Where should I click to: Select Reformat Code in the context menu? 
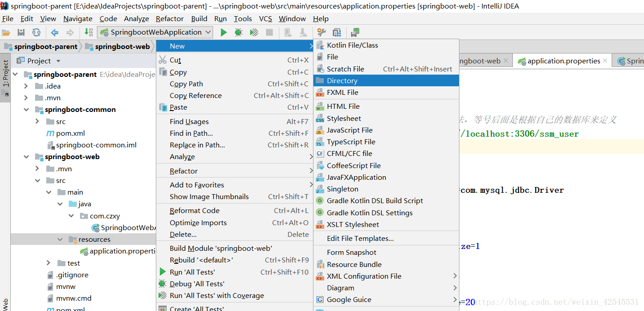234,210
